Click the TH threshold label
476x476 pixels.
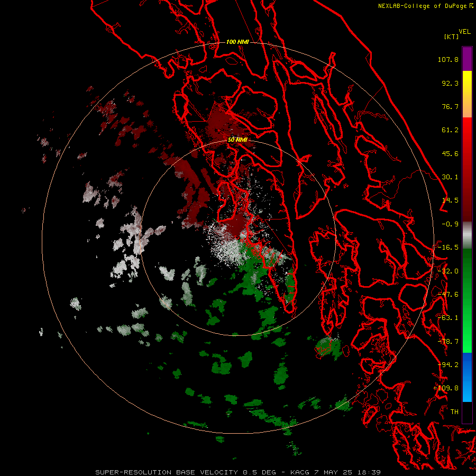pyautogui.click(x=454, y=412)
